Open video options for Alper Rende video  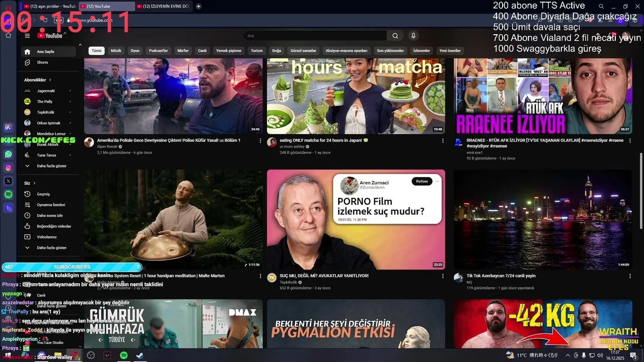[260, 141]
